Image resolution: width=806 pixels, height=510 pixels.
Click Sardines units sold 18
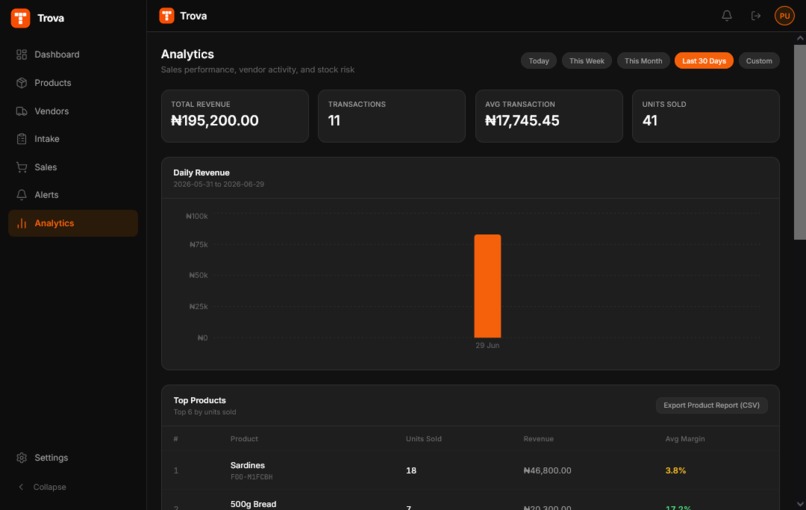pyautogui.click(x=411, y=470)
